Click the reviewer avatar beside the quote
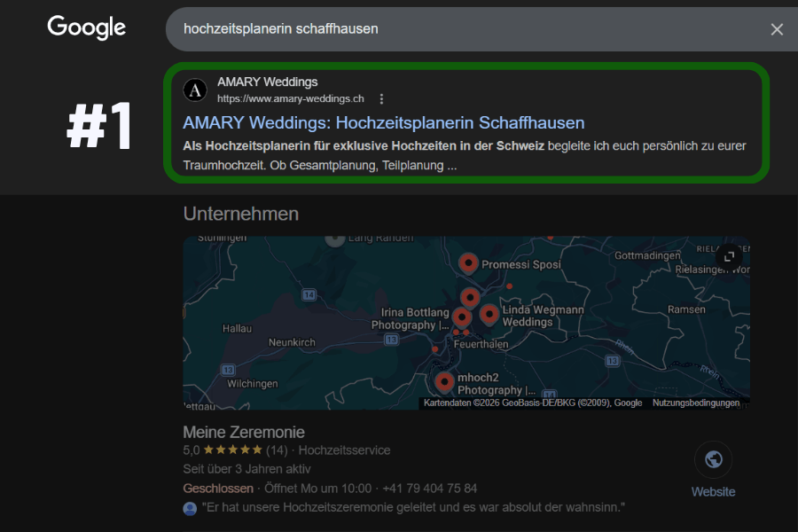Screen dimensions: 798x532 pos(190,508)
